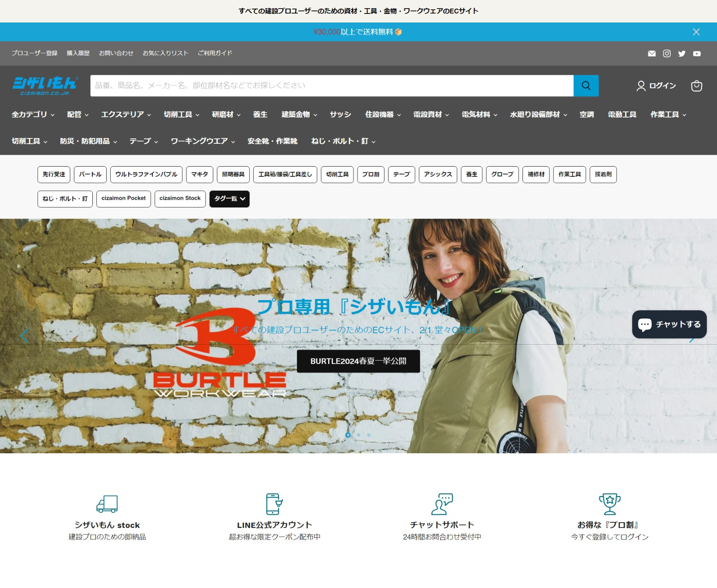Click the LINE公式アカウント phone icon
717x588 pixels.
[275, 504]
